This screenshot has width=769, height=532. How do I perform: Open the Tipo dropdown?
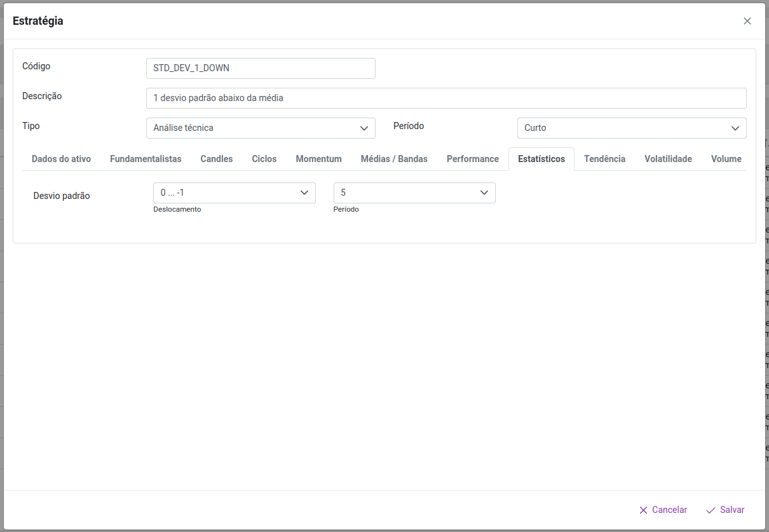point(261,128)
